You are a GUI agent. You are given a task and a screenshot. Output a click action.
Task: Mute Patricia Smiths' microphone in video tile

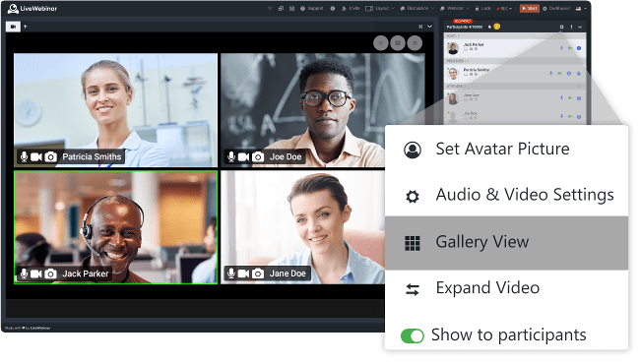[x=24, y=157]
